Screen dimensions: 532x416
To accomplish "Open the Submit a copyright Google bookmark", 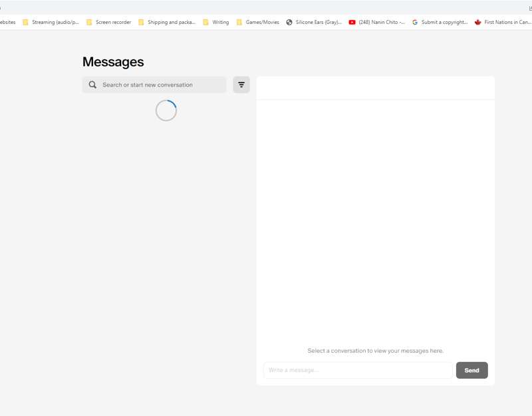I will click(x=440, y=22).
